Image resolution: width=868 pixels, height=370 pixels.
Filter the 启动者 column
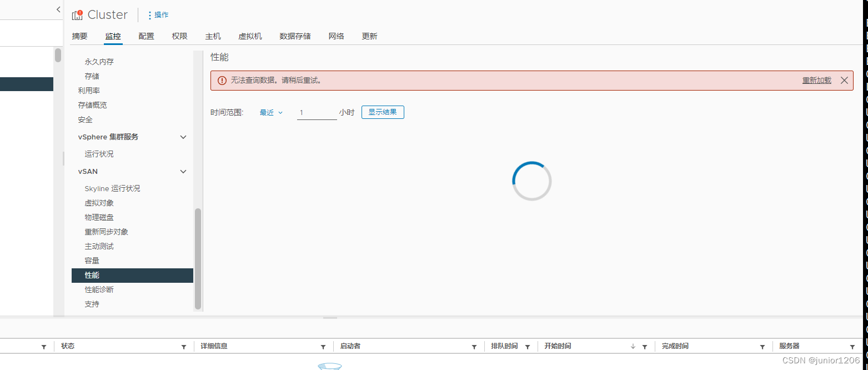(x=474, y=347)
